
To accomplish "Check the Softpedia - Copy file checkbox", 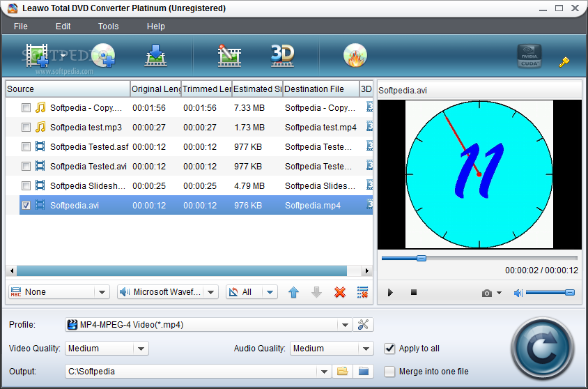I will (26, 108).
